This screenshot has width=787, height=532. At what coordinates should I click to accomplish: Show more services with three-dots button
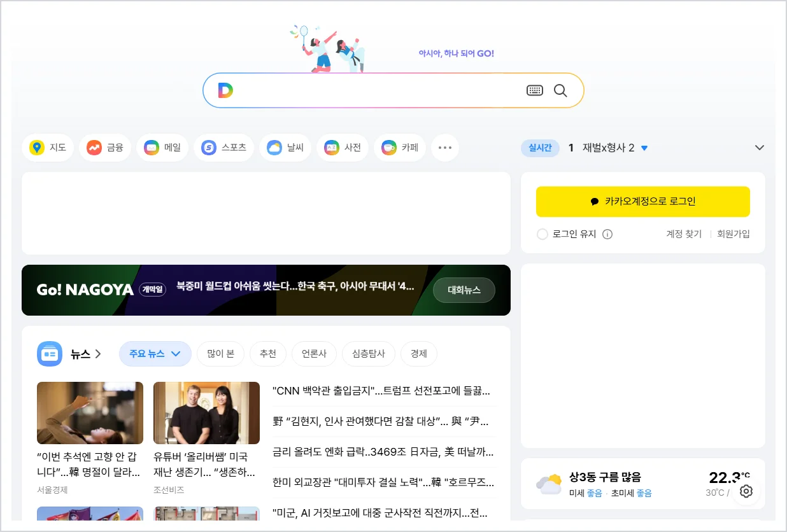(445, 148)
